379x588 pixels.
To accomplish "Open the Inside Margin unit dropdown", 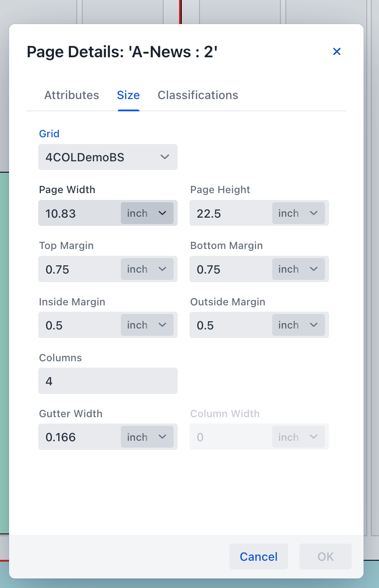I will tap(147, 325).
